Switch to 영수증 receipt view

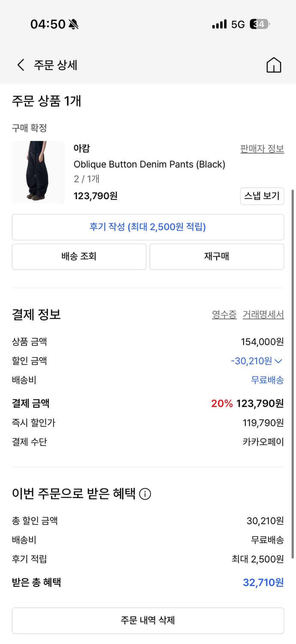[x=224, y=314]
